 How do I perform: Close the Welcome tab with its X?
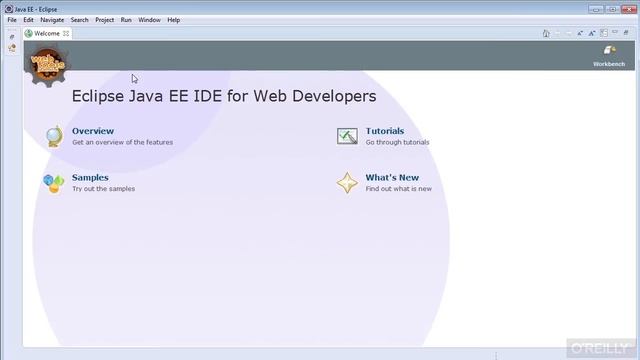66,33
